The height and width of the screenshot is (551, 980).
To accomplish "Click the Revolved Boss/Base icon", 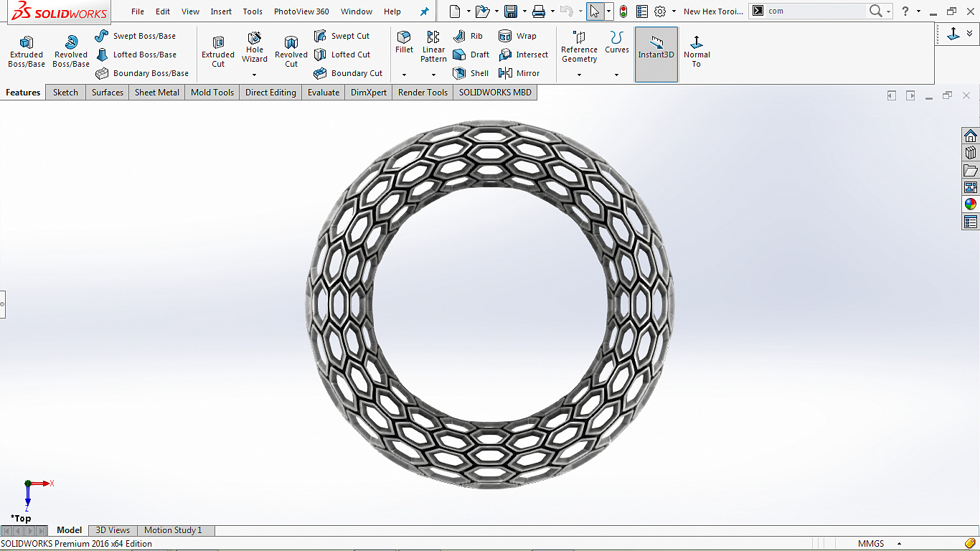I will pos(71,43).
